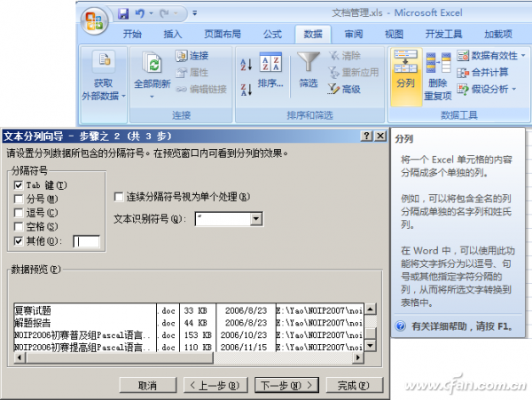This screenshot has height=400, width=532.
Task: Switch to the 审阅 ribbon tab
Action: [x=354, y=34]
